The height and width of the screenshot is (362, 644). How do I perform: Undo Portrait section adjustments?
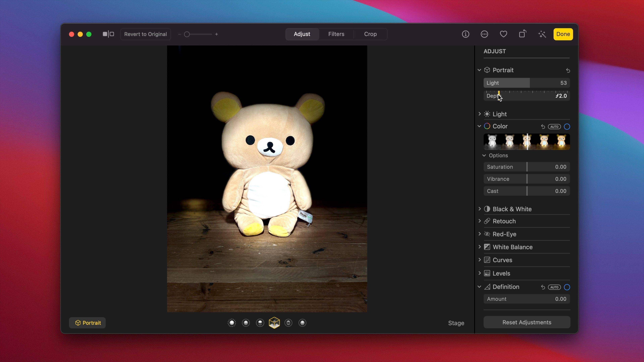[x=568, y=70]
